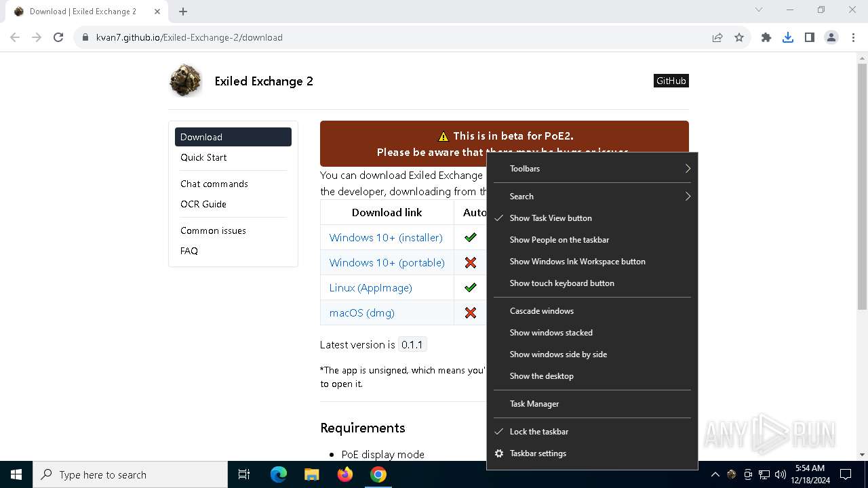Screen dimensions: 868x488
Task: Click the volume speaker tray icon
Action: (781, 474)
